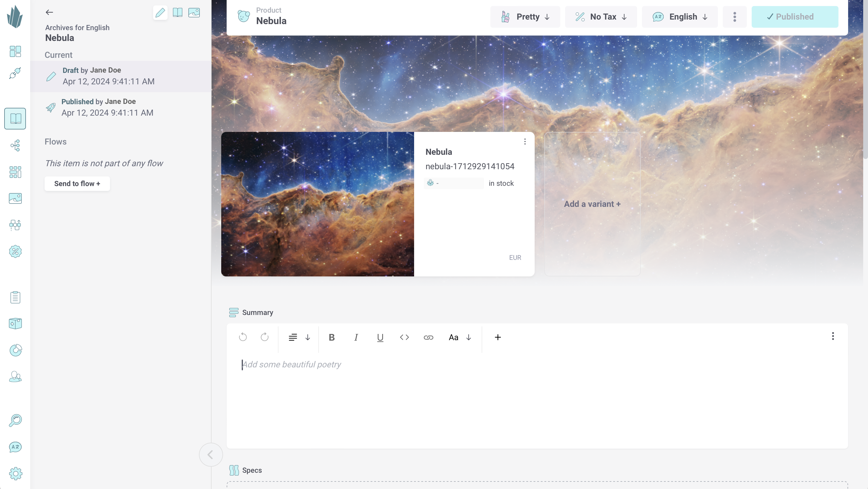Open the pie chart analytics icon
Image resolution: width=868 pixels, height=489 pixels.
pyautogui.click(x=15, y=350)
